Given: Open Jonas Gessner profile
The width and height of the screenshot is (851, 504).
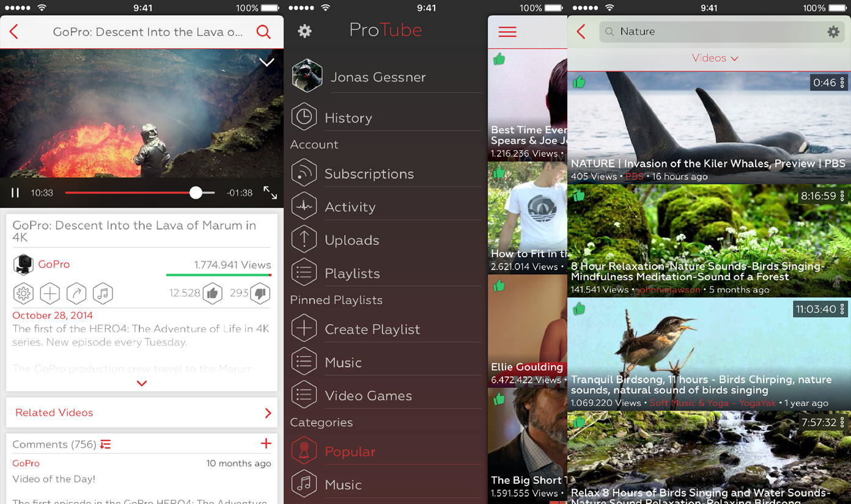Looking at the screenshot, I should [386, 76].
